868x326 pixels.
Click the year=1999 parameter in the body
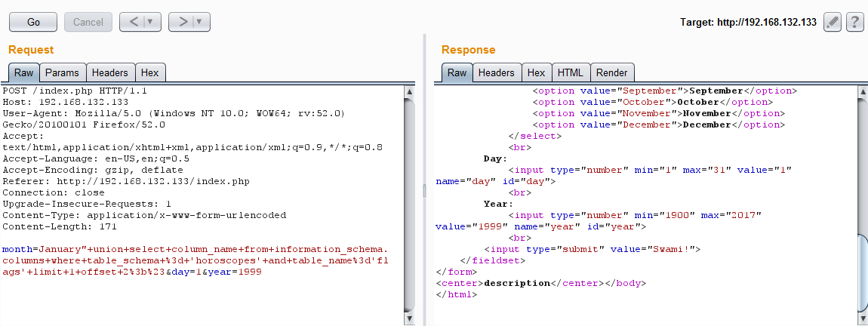(x=235, y=272)
